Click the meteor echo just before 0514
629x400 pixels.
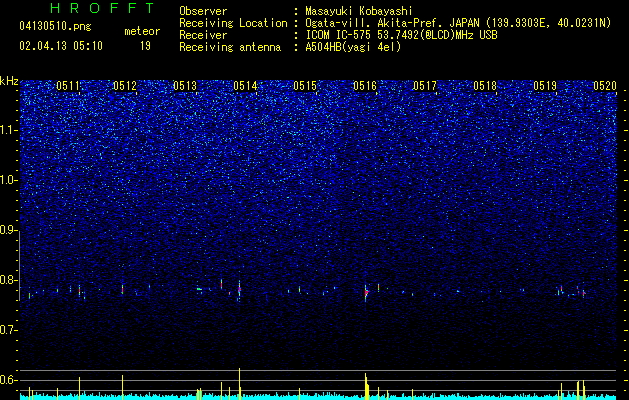pos(239,290)
